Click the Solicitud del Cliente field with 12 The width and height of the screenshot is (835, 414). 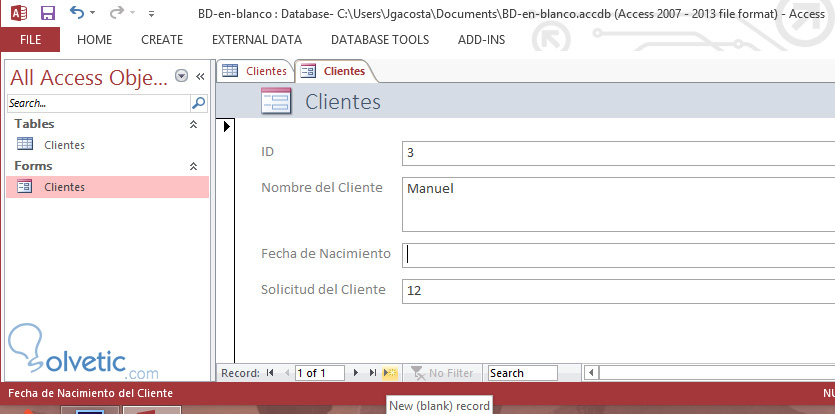618,291
